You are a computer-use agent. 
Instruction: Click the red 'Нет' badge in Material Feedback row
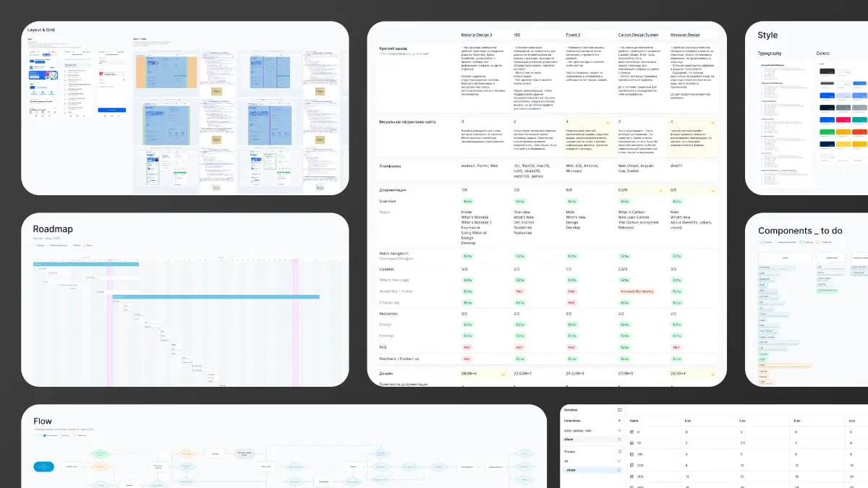click(467, 359)
